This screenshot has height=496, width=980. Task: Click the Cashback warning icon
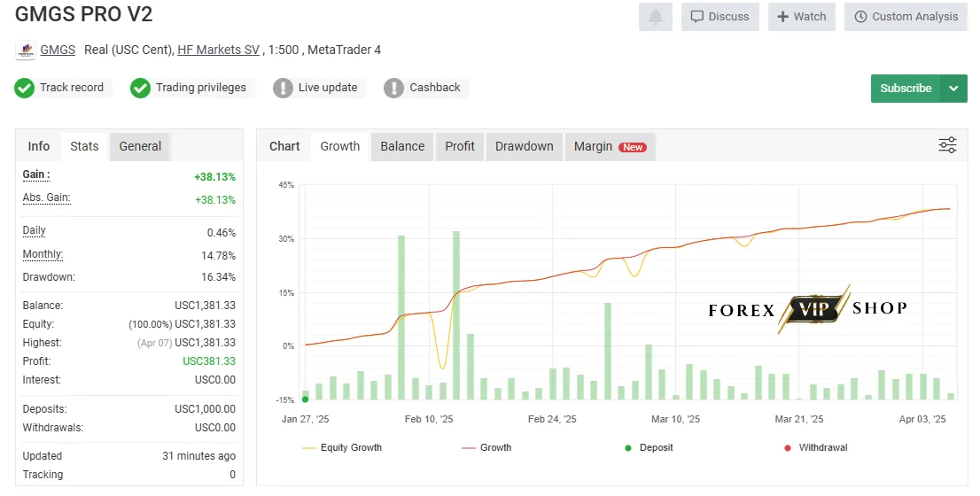point(393,88)
